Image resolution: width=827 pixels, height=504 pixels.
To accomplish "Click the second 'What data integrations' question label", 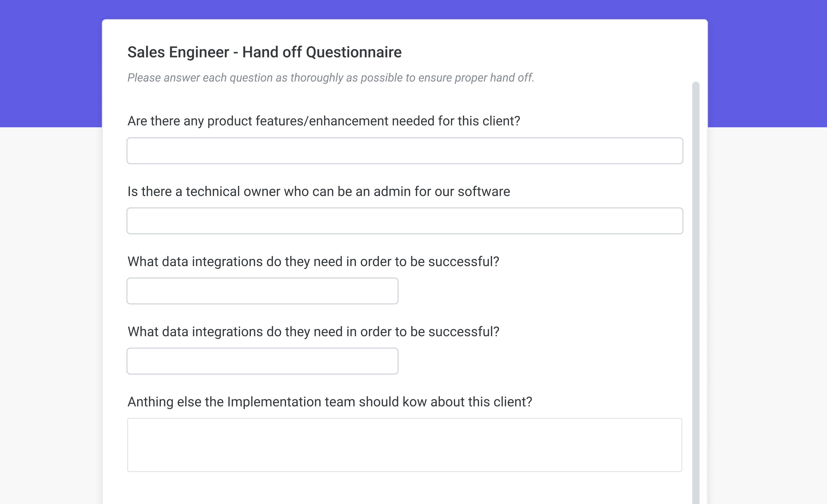I will [313, 332].
